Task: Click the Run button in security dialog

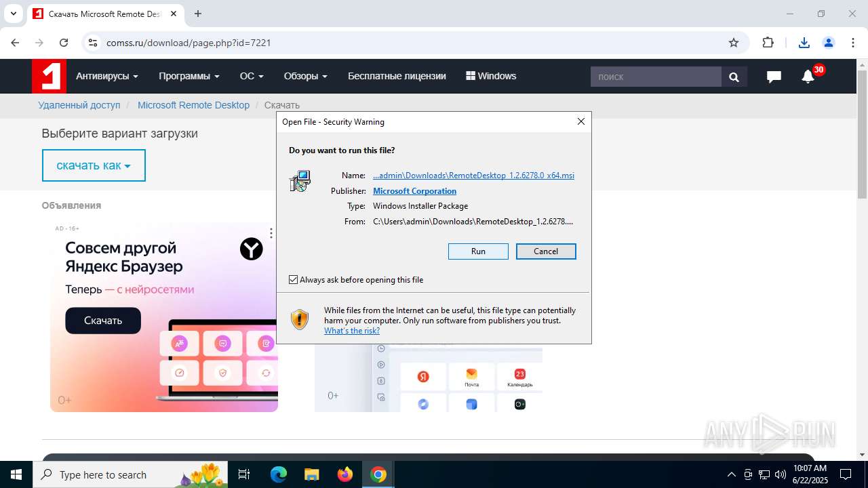Action: 478,251
